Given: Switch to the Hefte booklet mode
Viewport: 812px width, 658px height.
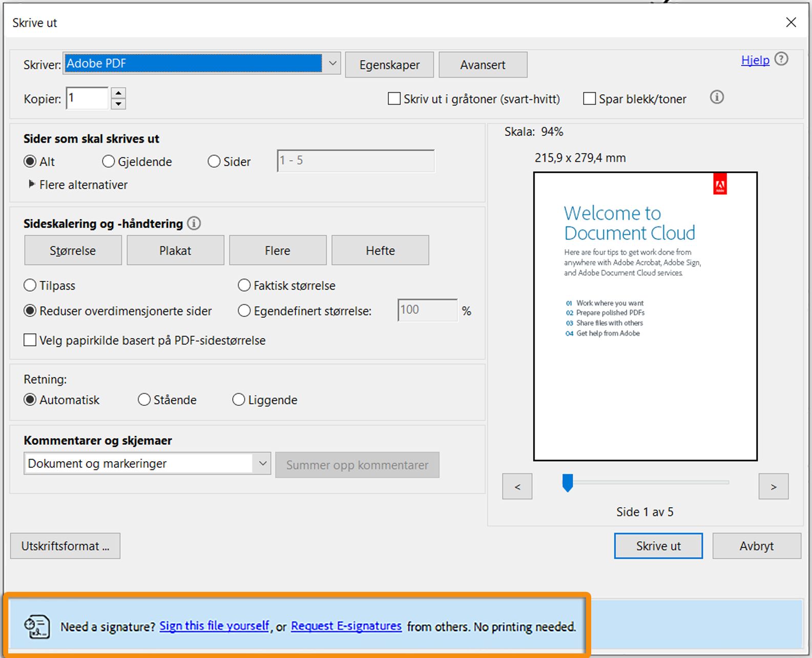Looking at the screenshot, I should tap(380, 250).
